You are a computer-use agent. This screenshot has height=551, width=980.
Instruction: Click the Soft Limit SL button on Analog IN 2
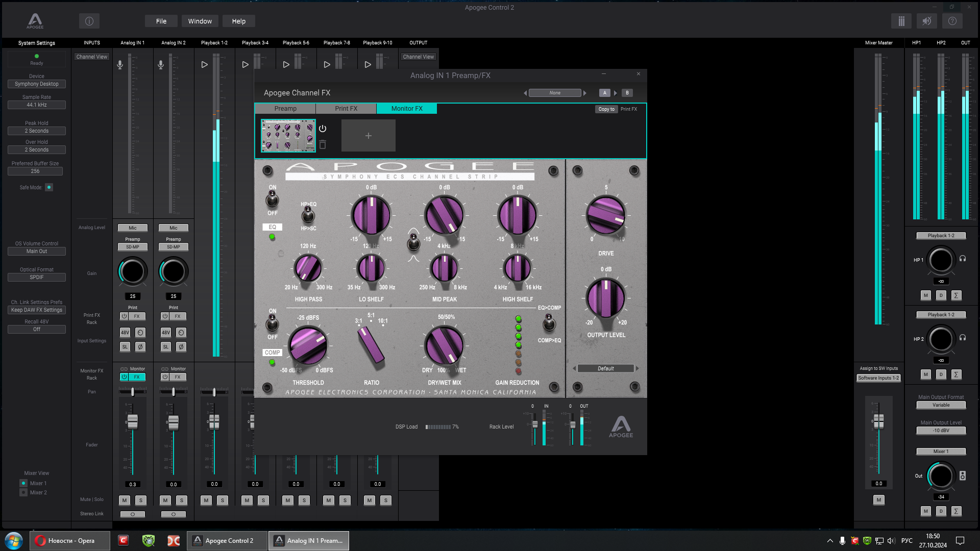pos(166,347)
